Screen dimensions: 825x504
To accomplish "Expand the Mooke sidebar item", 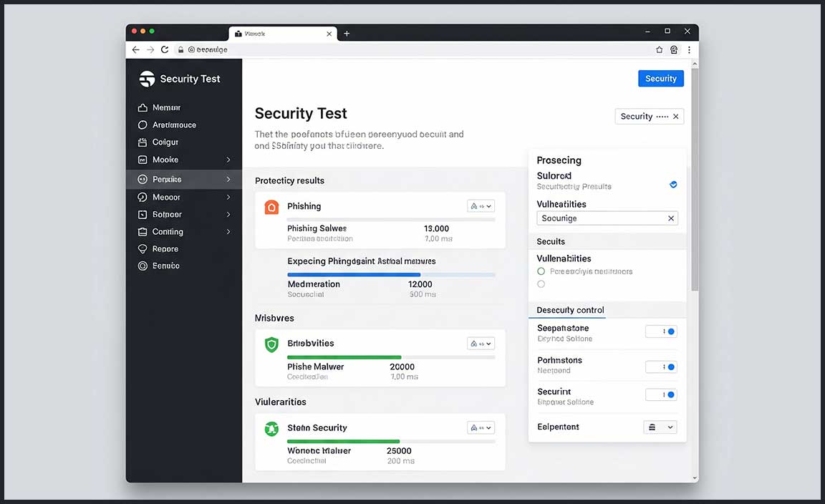I will point(228,160).
